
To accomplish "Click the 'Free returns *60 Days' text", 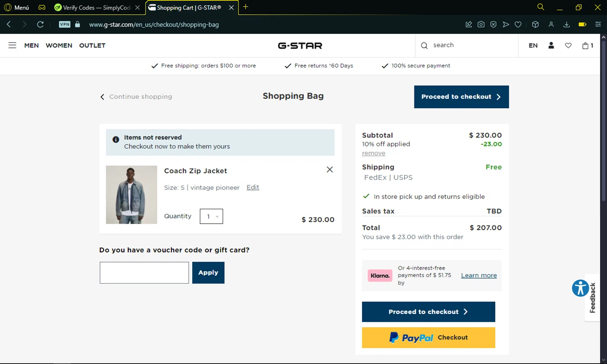I will (x=324, y=66).
